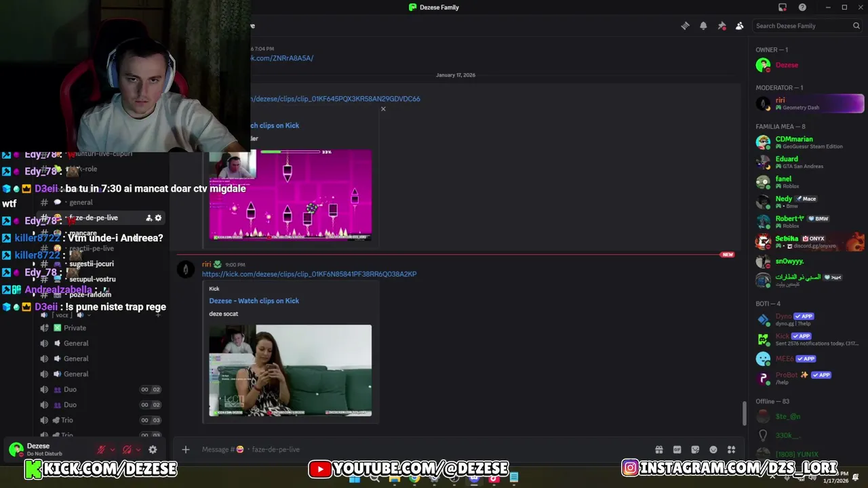Open the kick.com/ZNRrA8A5A link
The image size is (868, 488).
click(282, 58)
